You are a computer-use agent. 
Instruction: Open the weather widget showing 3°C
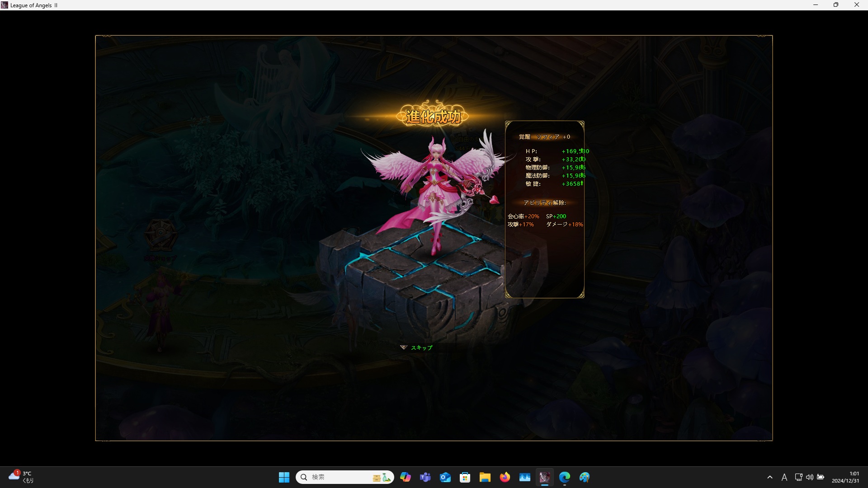pos(21,477)
